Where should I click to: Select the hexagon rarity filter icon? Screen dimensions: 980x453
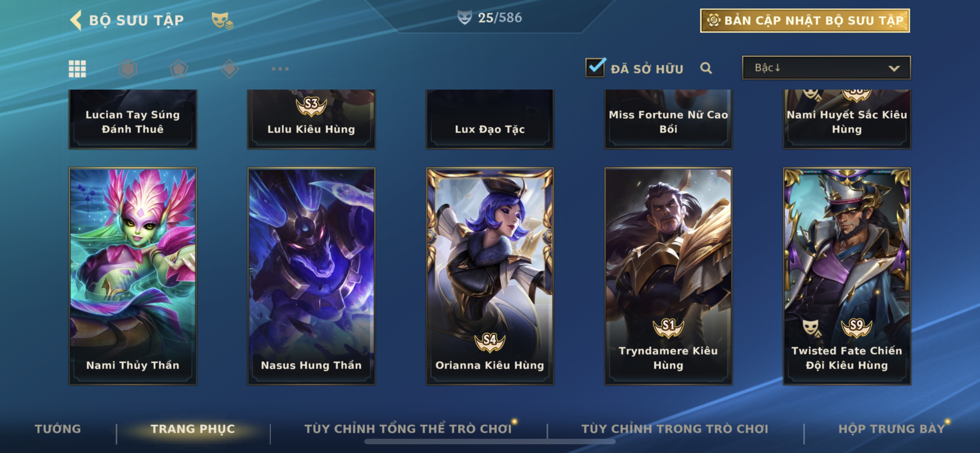pos(128,69)
